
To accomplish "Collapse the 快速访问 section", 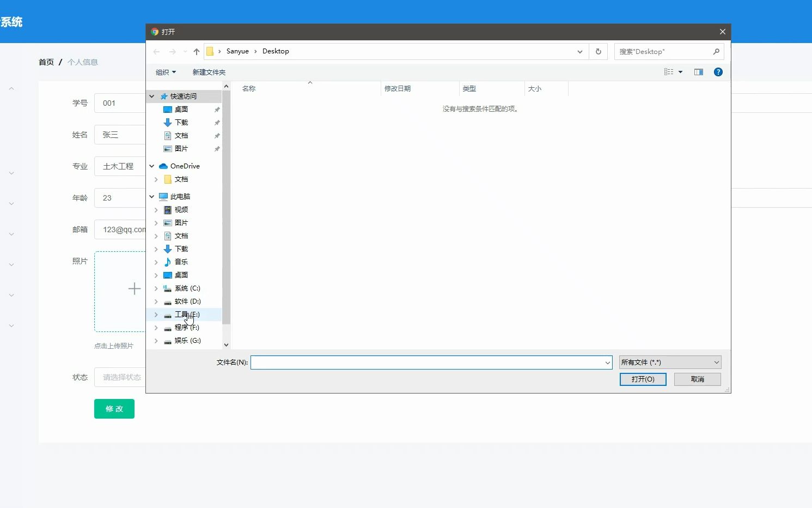I will [x=151, y=96].
